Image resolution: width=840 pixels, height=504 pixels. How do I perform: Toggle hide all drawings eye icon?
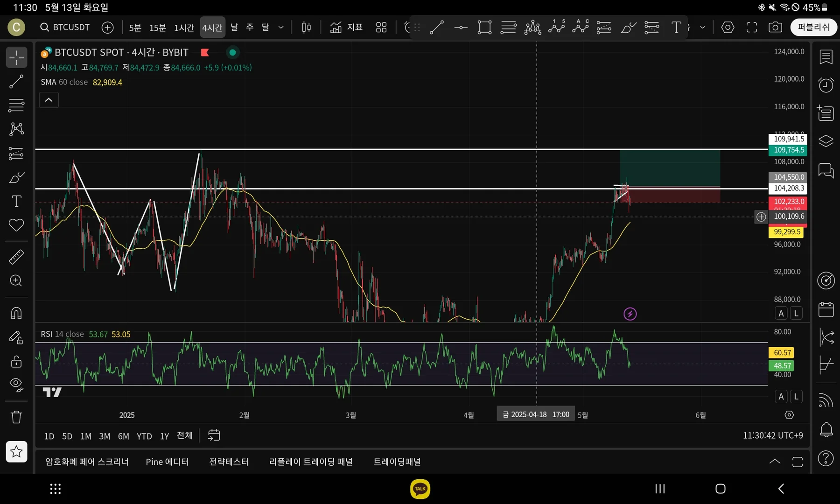[x=16, y=385]
